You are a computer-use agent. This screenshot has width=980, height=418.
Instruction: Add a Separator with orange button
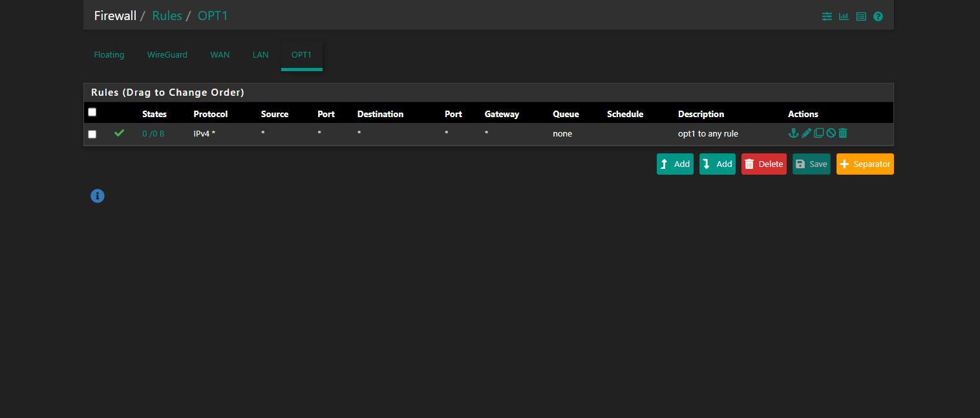point(865,164)
